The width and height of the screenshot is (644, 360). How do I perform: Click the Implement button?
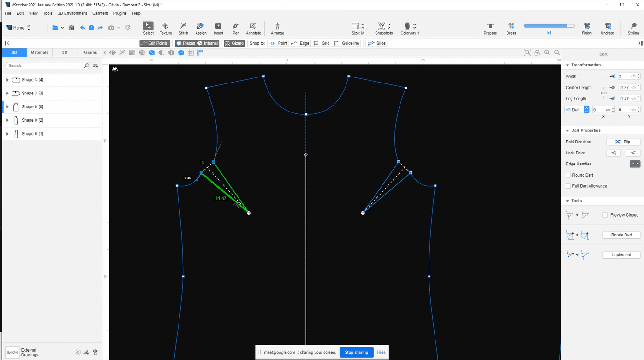(621, 255)
